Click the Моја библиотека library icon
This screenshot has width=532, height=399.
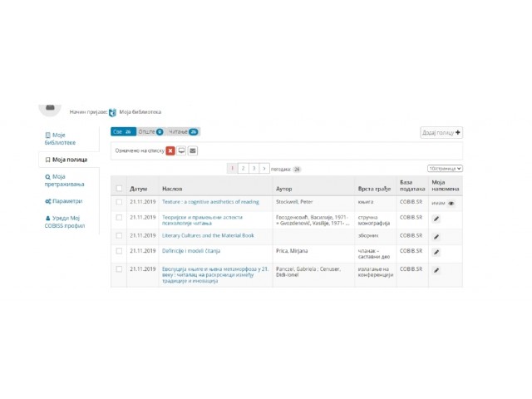click(113, 112)
